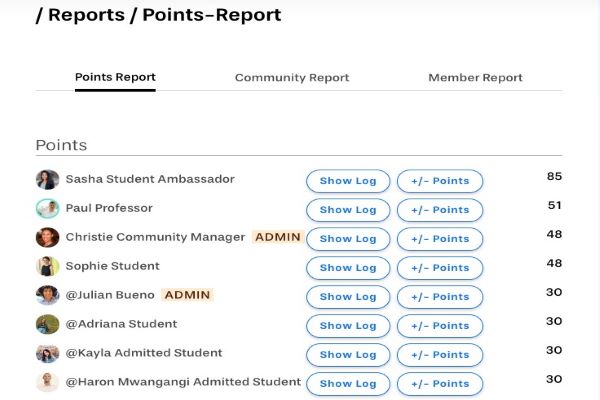This screenshot has height=400, width=600.
Task: Click the Sasha Student Ambassador name
Action: tap(150, 180)
